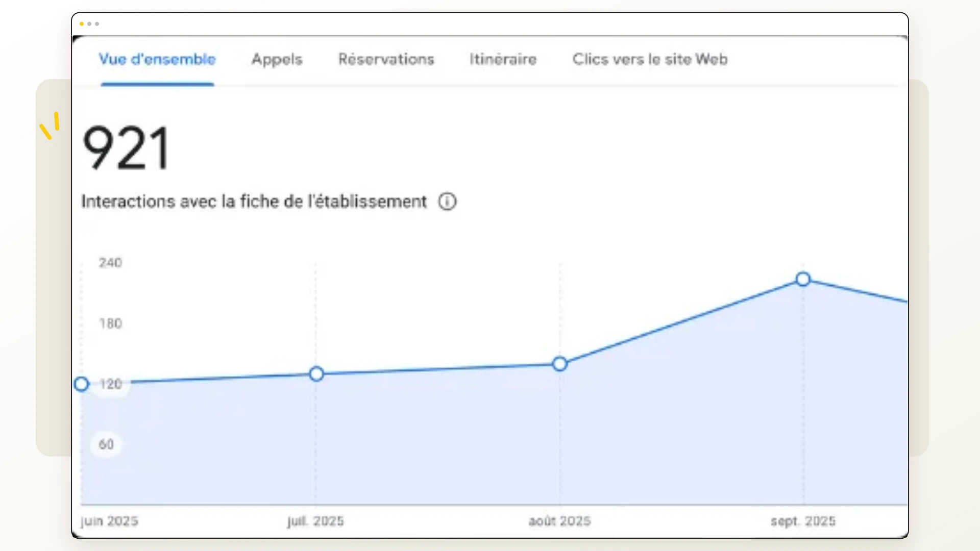
Task: Click the 240 axis value
Action: (110, 263)
